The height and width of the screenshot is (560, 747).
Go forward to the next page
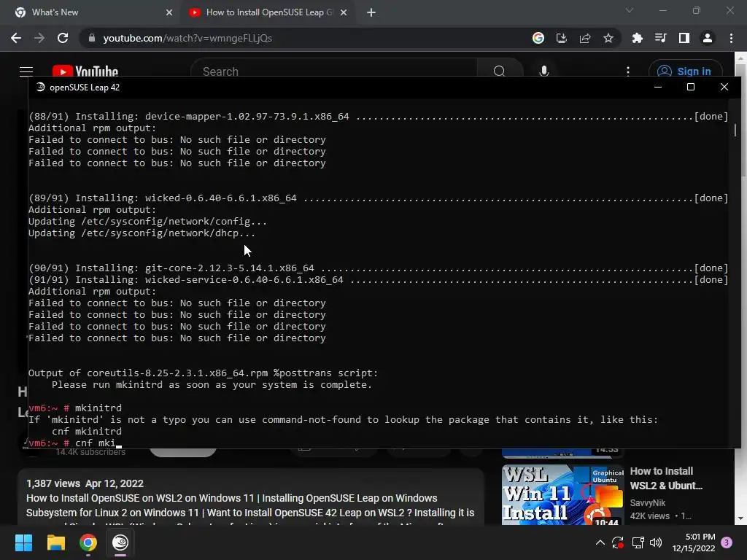39,38
